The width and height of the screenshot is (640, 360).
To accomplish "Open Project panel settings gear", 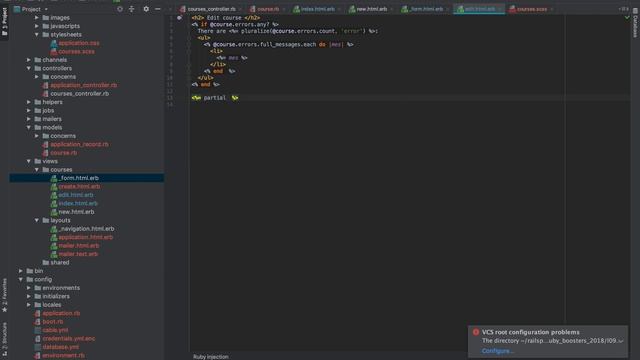I will click(x=146, y=9).
